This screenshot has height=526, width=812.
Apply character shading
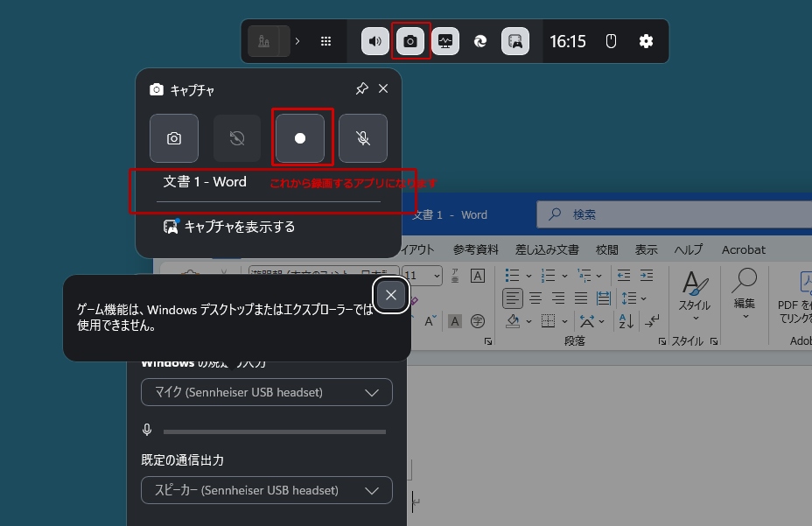tap(455, 321)
